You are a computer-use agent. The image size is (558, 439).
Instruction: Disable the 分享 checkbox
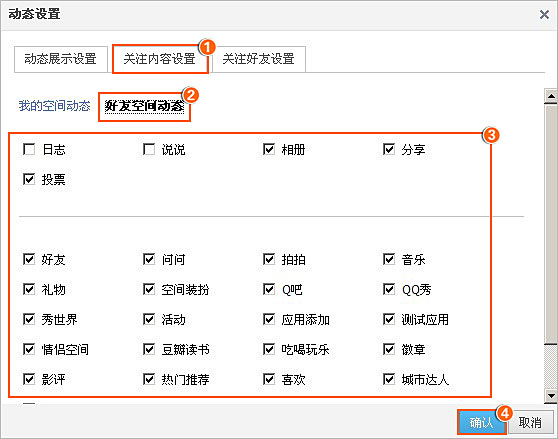tap(389, 149)
